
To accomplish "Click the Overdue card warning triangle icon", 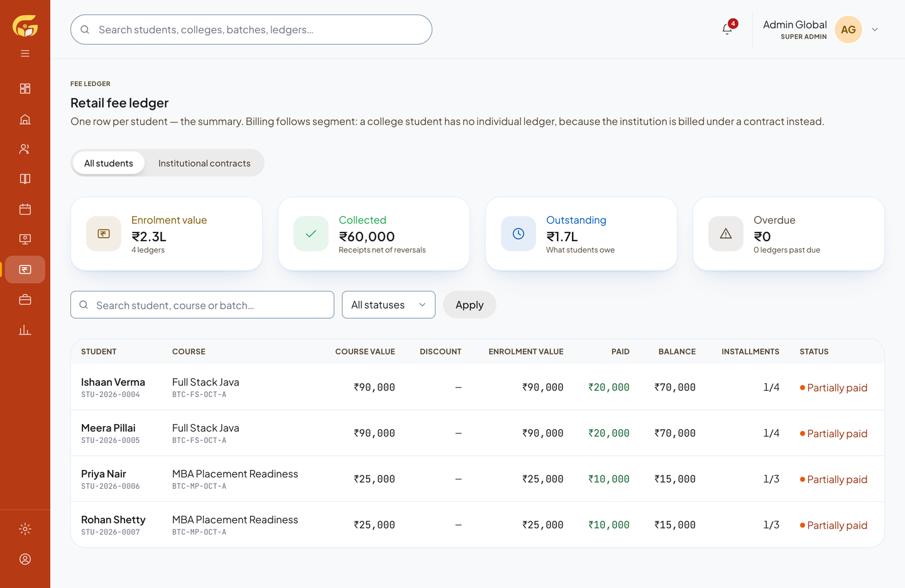I will point(726,234).
